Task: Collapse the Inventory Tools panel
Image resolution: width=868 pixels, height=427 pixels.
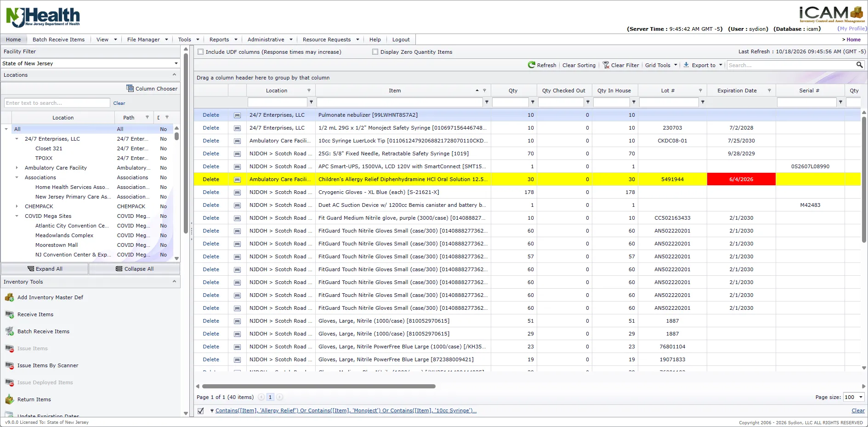Action: [x=174, y=281]
